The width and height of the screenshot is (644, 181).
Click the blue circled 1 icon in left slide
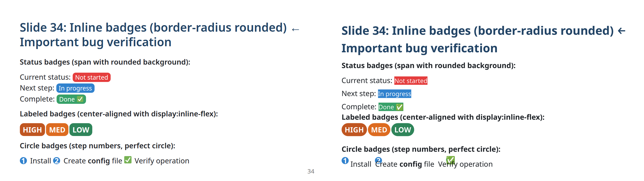coord(23,161)
